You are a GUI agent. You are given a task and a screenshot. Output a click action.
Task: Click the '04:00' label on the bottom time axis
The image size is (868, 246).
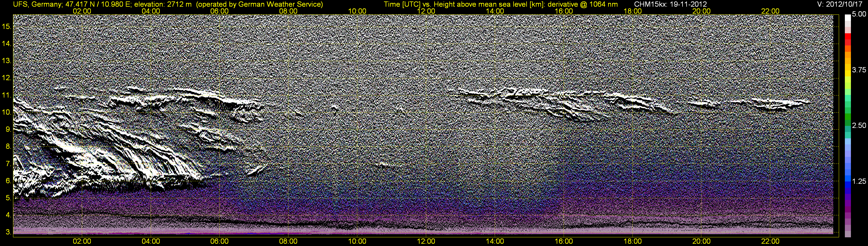click(151, 241)
